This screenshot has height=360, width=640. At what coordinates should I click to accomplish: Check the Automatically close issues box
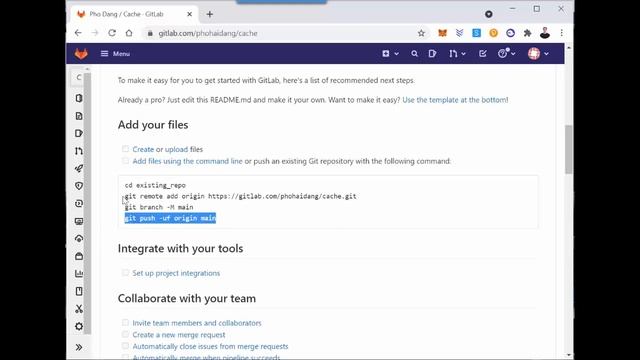(x=125, y=346)
